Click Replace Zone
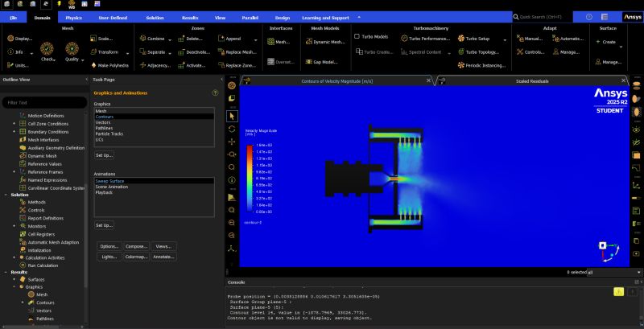 click(237, 66)
